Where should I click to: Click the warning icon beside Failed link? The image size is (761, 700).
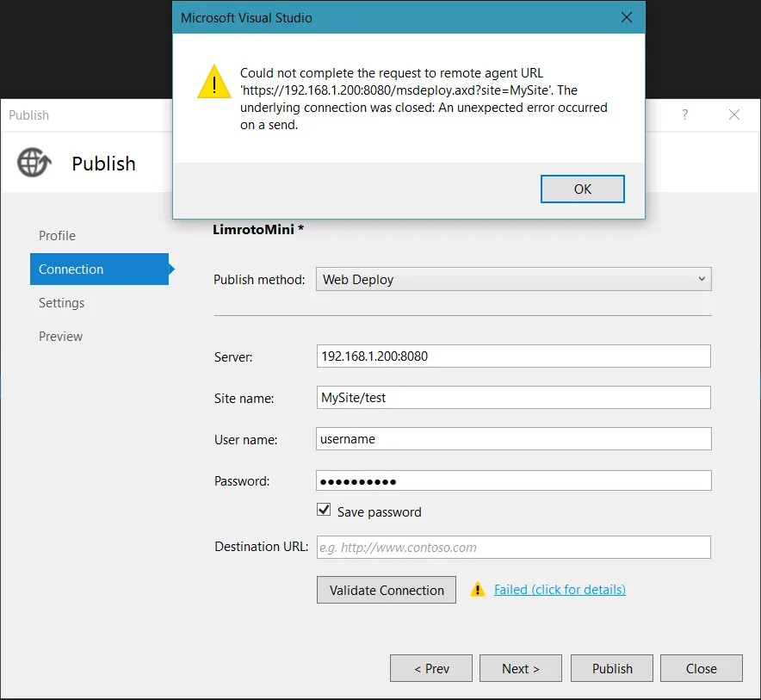pos(478,589)
